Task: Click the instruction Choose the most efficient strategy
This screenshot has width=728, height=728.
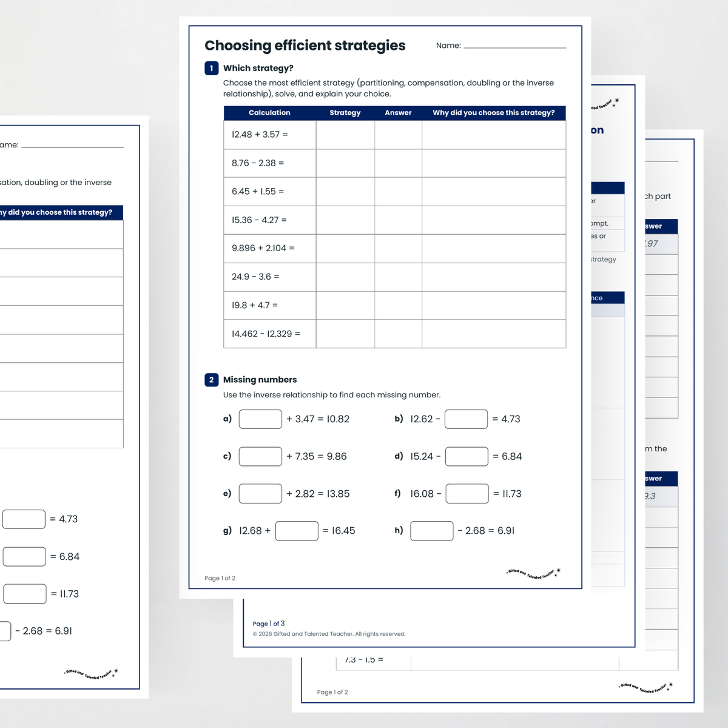Action: tap(388, 88)
